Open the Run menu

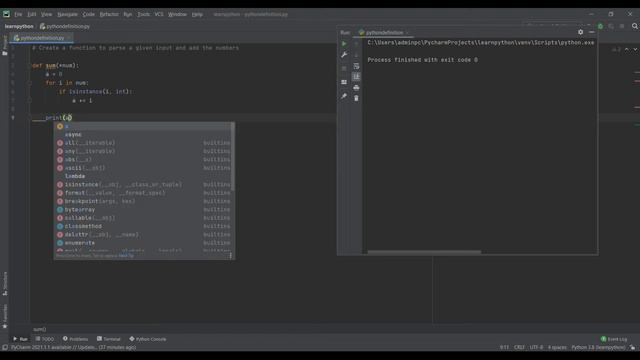128,14
